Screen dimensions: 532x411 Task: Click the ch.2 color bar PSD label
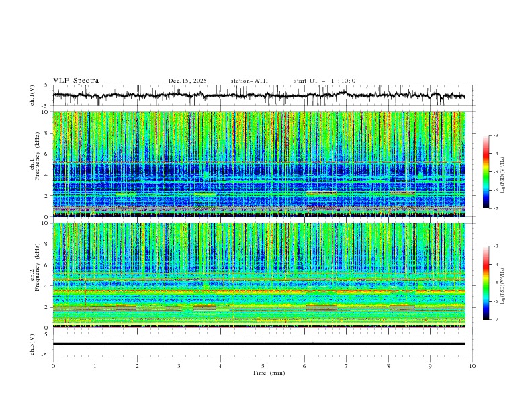(x=503, y=286)
